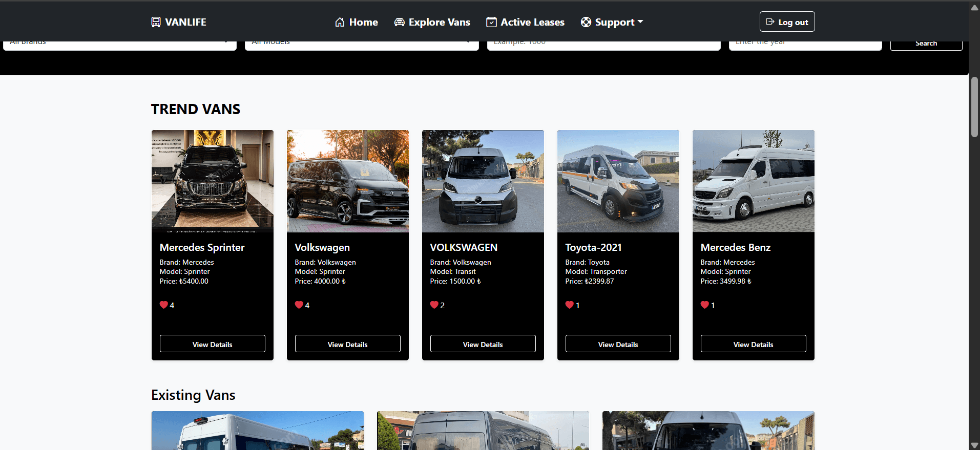Click first Existing Vans card image
This screenshot has height=450, width=980.
pos(258,431)
